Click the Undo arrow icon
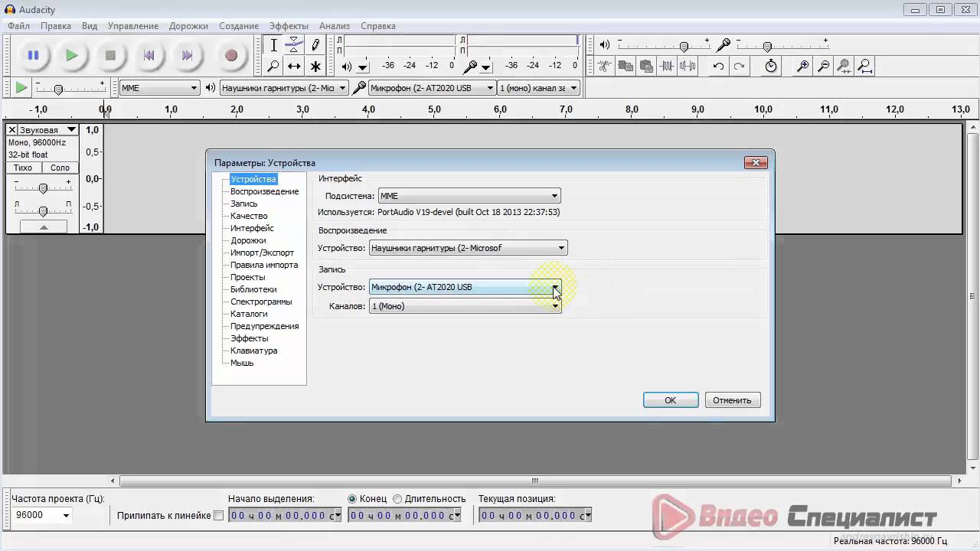Screen dimensions: 980x551 [x=718, y=66]
